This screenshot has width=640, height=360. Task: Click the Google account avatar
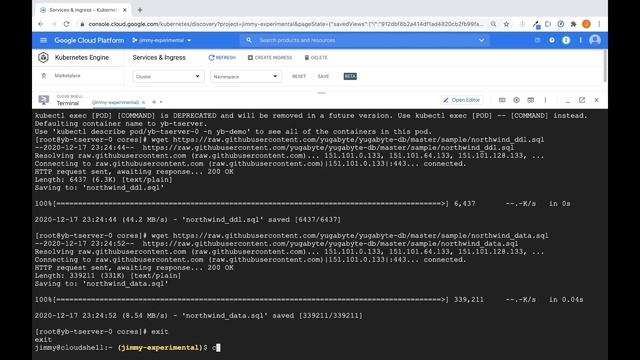click(x=595, y=40)
